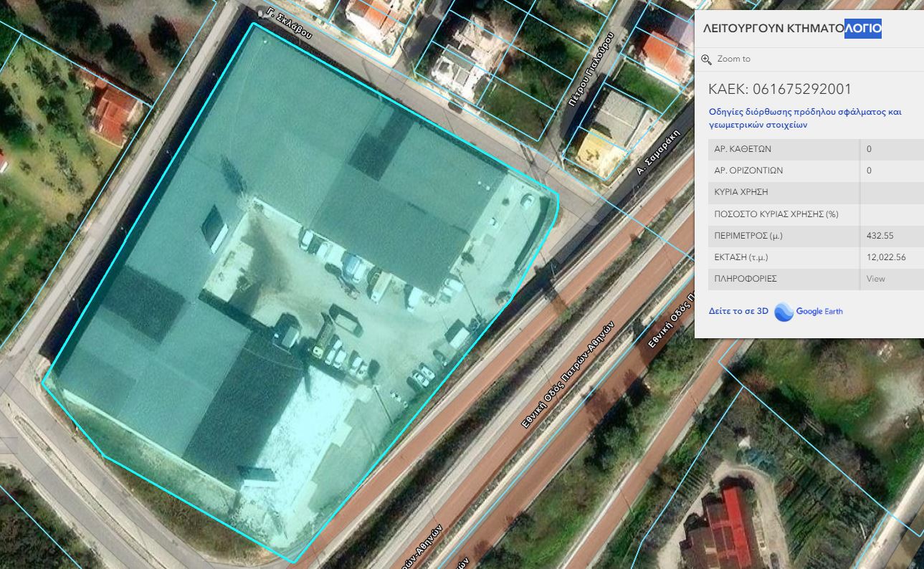924x569 pixels.
Task: Click View in the ΠΛΗΡΟΦΟΡΙΕΣ row
Action: click(x=875, y=279)
